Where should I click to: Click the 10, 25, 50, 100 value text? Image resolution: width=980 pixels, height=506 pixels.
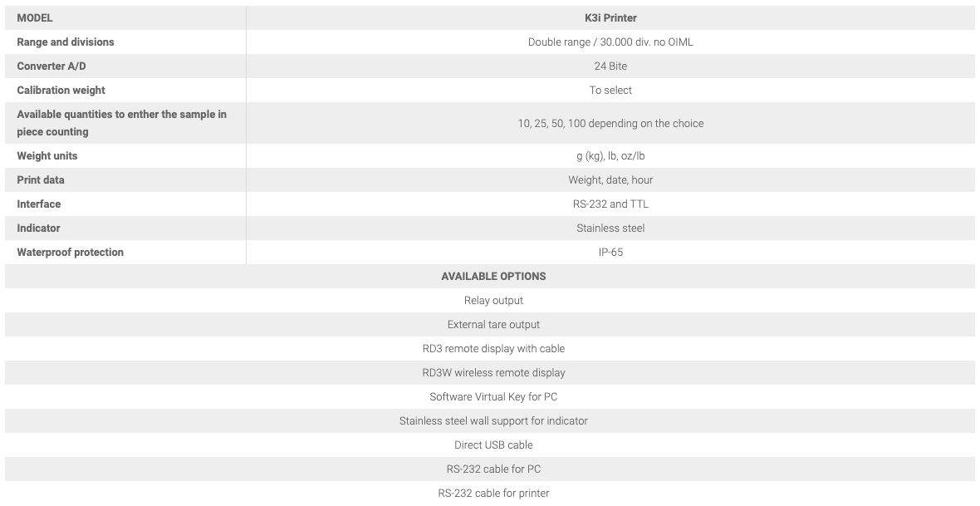coord(610,123)
